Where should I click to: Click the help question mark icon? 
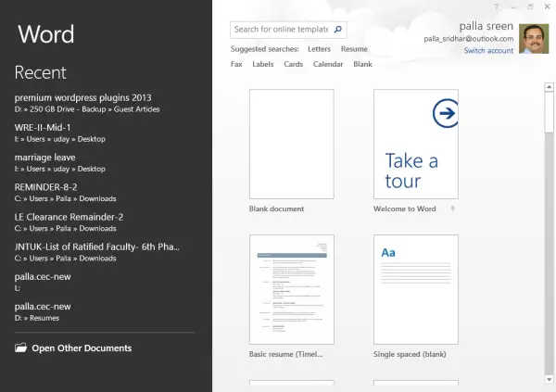496,6
